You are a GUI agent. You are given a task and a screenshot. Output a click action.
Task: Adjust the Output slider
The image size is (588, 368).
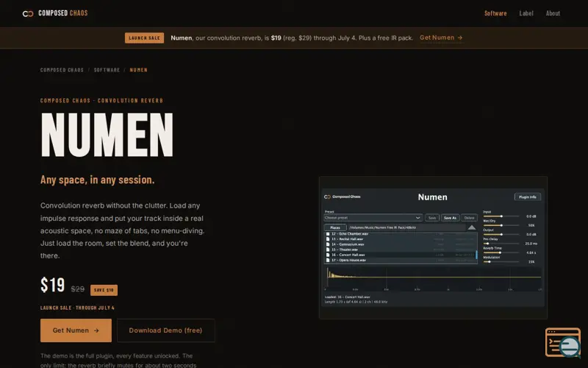(x=501, y=234)
